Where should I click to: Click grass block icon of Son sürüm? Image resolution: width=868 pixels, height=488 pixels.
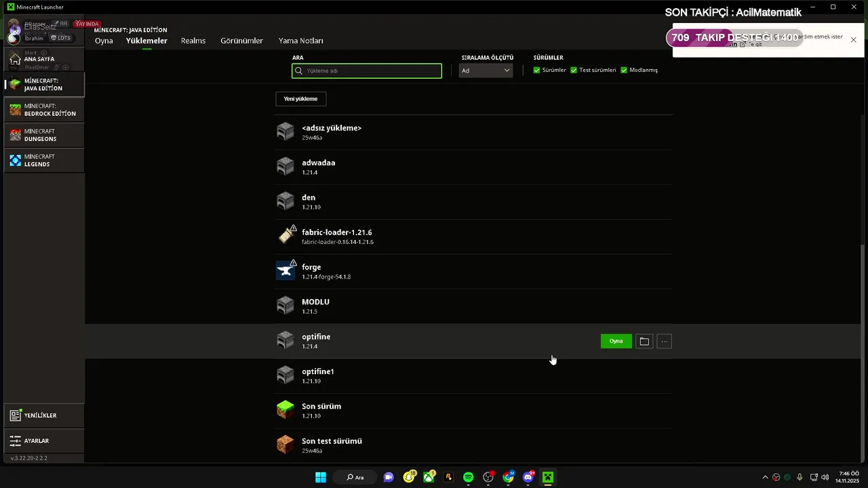click(x=285, y=409)
